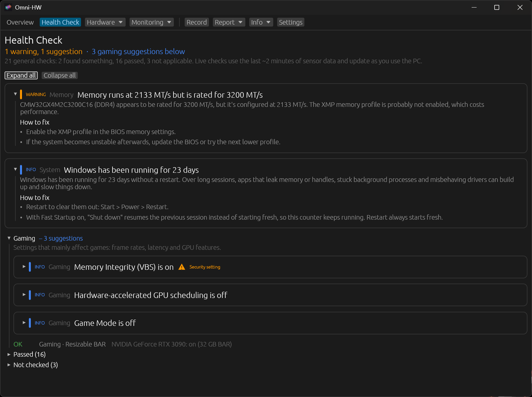
Task: Maximize the Omni-HW window
Action: [497, 7]
